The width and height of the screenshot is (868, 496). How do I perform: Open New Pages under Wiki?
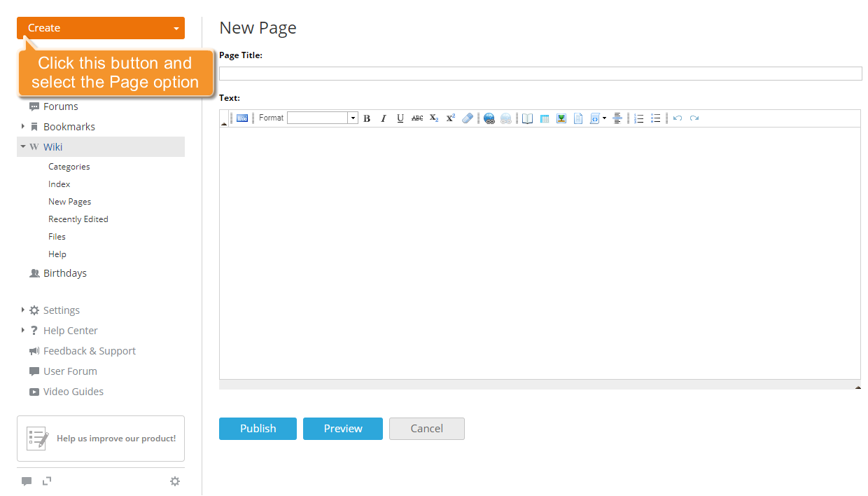pos(70,202)
